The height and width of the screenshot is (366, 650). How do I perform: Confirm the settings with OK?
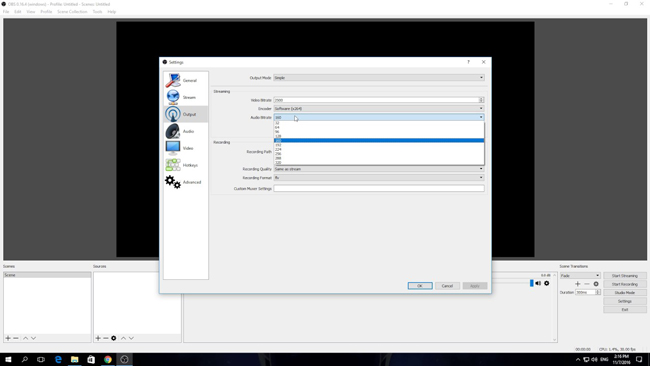420,286
